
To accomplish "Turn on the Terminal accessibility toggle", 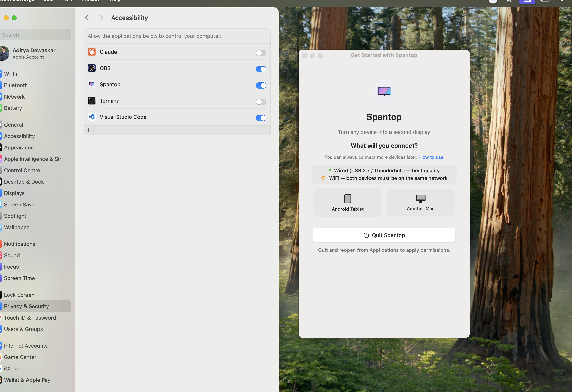I will (x=261, y=102).
